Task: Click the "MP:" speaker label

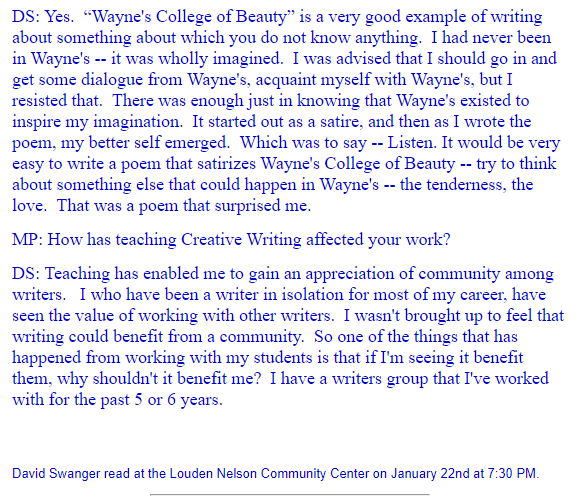Action: (28, 240)
